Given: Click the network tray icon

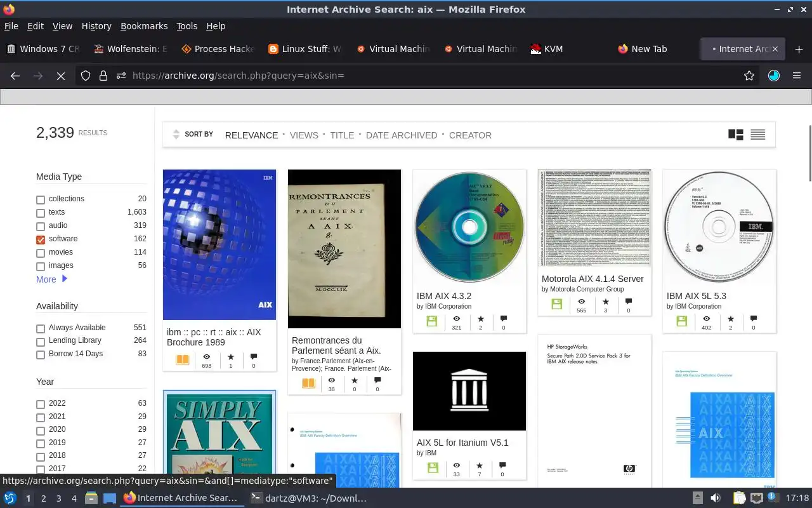Looking at the screenshot, I should tap(757, 498).
